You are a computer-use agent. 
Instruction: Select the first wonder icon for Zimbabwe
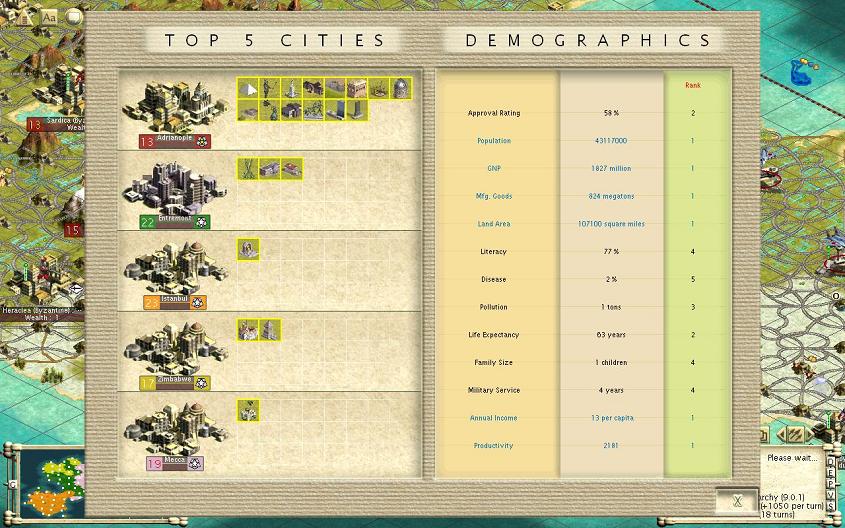248,330
